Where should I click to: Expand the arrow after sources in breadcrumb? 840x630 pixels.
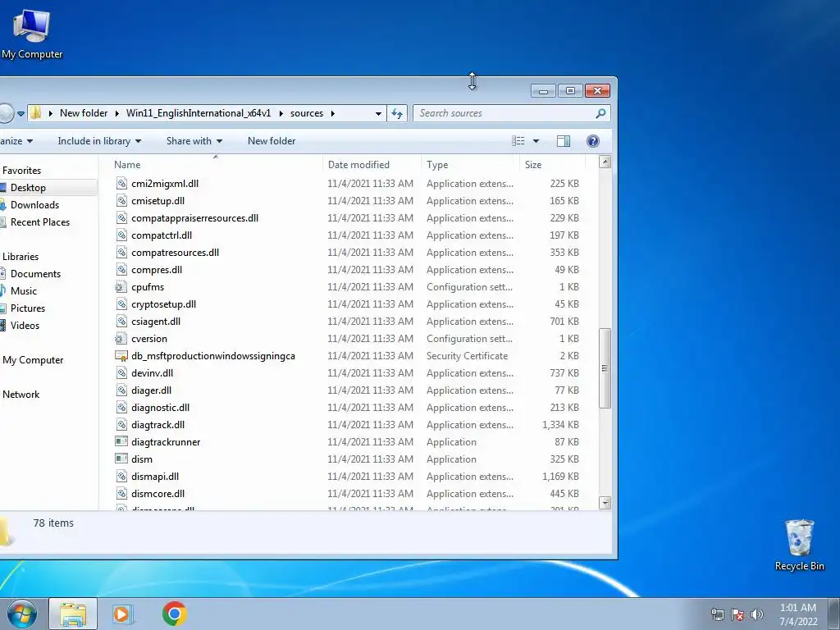pos(333,113)
